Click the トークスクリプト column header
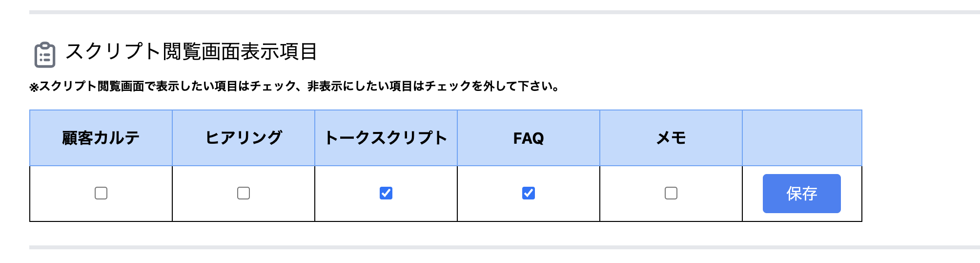980x263 pixels. (386, 138)
